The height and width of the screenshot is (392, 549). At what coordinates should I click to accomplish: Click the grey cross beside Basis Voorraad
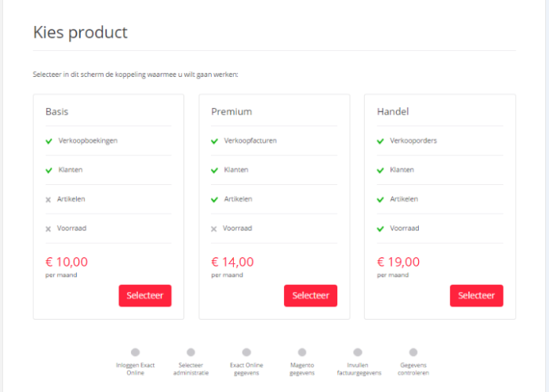[49, 229]
